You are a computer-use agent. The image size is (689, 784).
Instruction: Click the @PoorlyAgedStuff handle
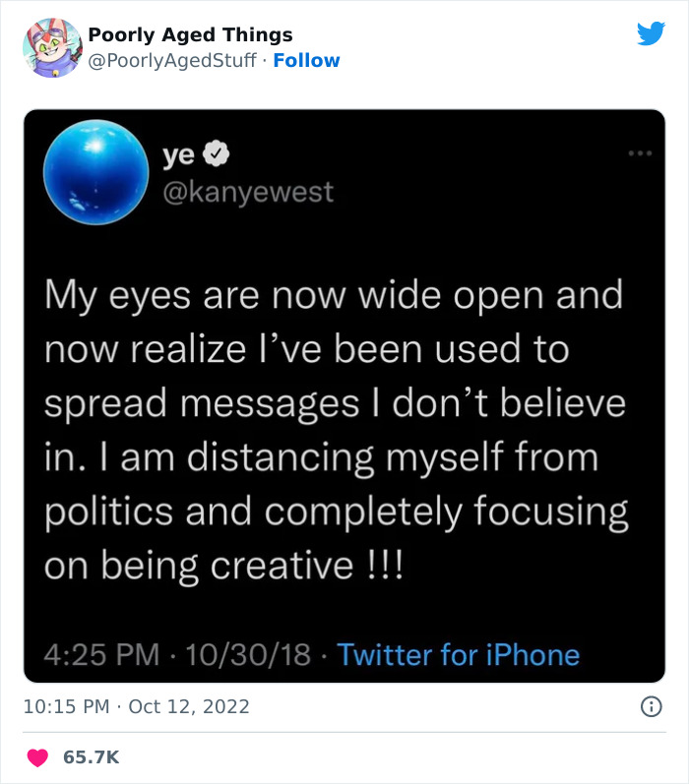click(174, 61)
